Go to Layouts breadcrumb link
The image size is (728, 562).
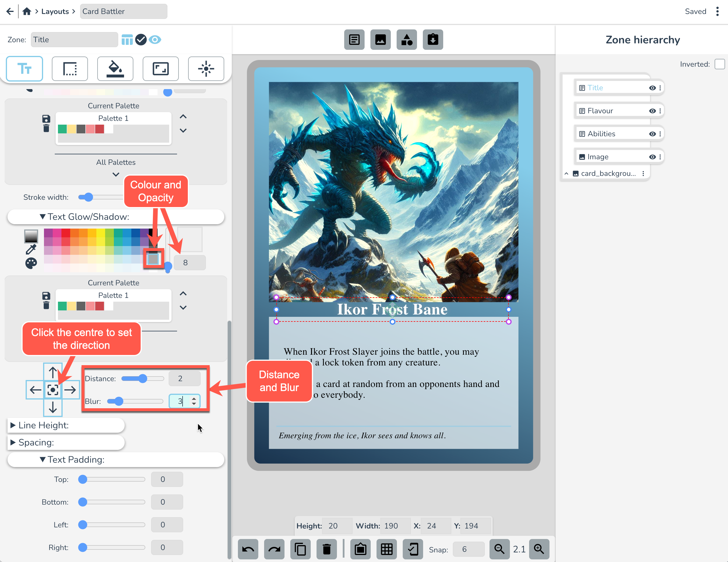[x=55, y=11]
